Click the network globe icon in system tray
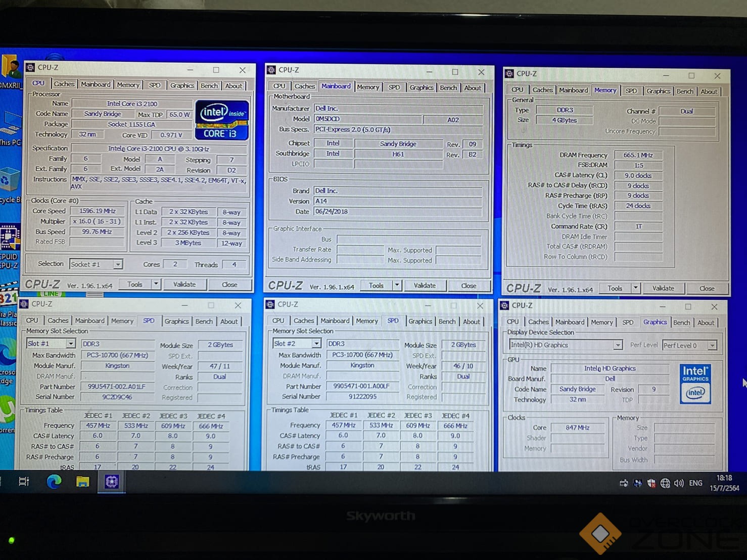 point(665,483)
